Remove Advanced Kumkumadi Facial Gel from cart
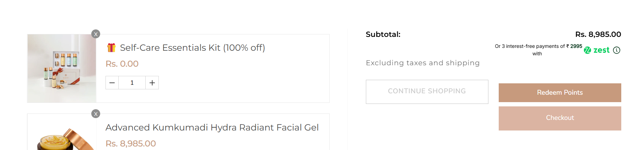The height and width of the screenshot is (150, 644). [96, 114]
